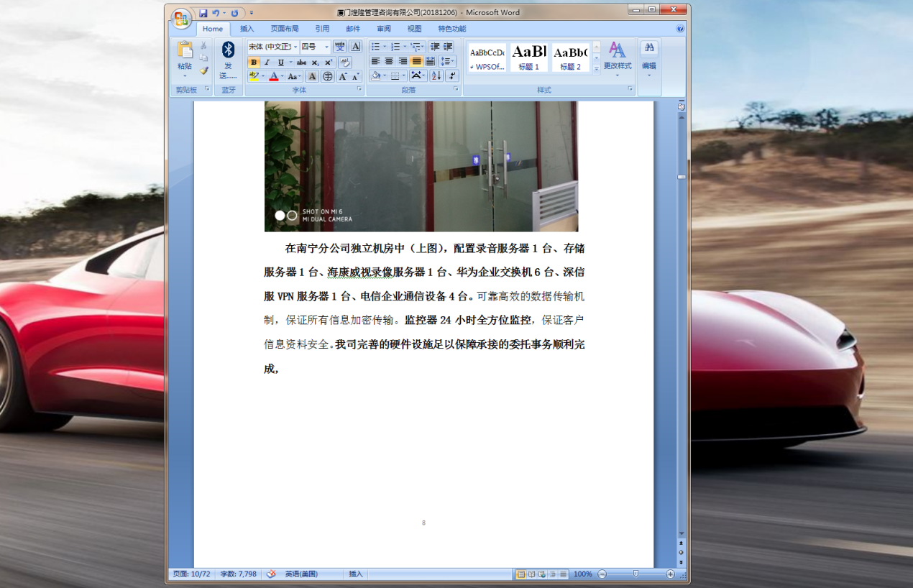The width and height of the screenshot is (913, 588).
Task: Apply the 标题 1 heading style
Action: (529, 58)
